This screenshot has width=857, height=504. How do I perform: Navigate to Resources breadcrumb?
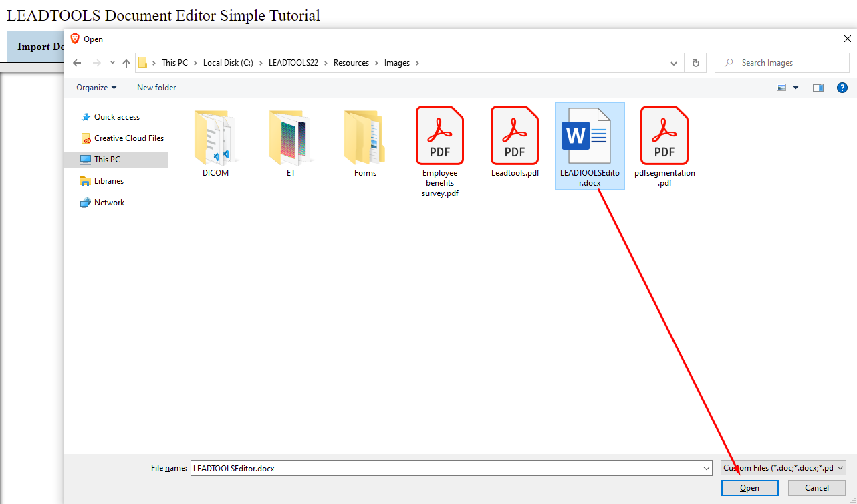(x=351, y=63)
